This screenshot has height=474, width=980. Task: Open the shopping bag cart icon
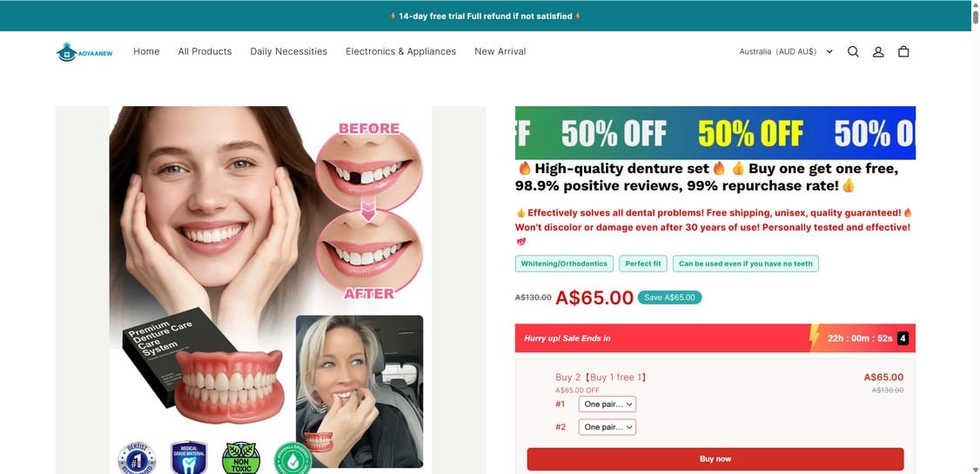(903, 52)
